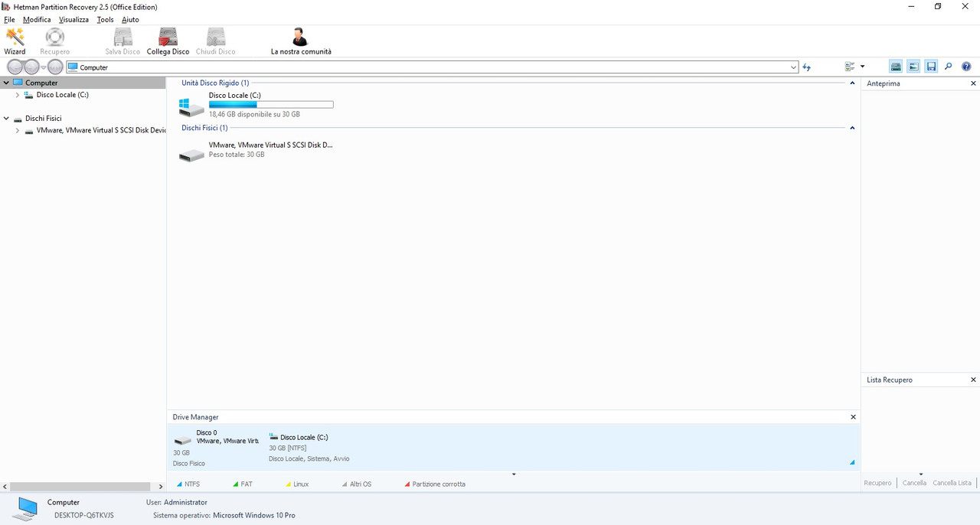This screenshot has height=525, width=980.
Task: Open the view mode dropdown arrow
Action: [x=862, y=67]
